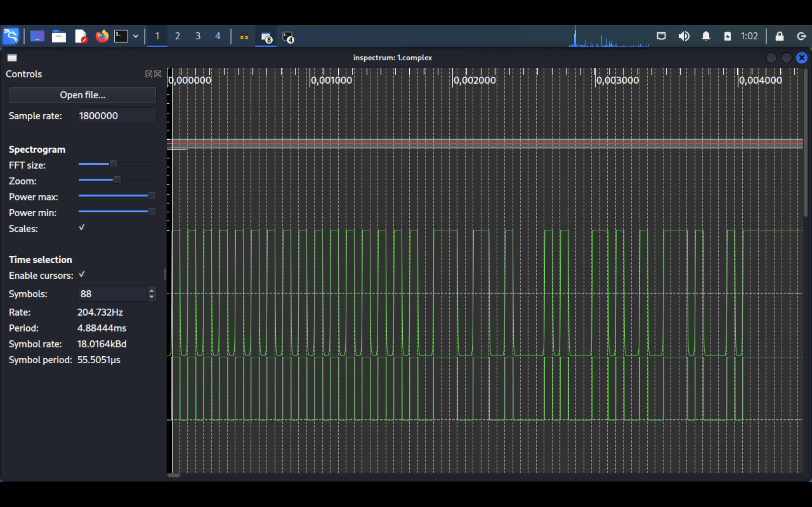Viewport: 812px width, 507px height.
Task: Click the volume/speaker icon in system tray
Action: [684, 36]
